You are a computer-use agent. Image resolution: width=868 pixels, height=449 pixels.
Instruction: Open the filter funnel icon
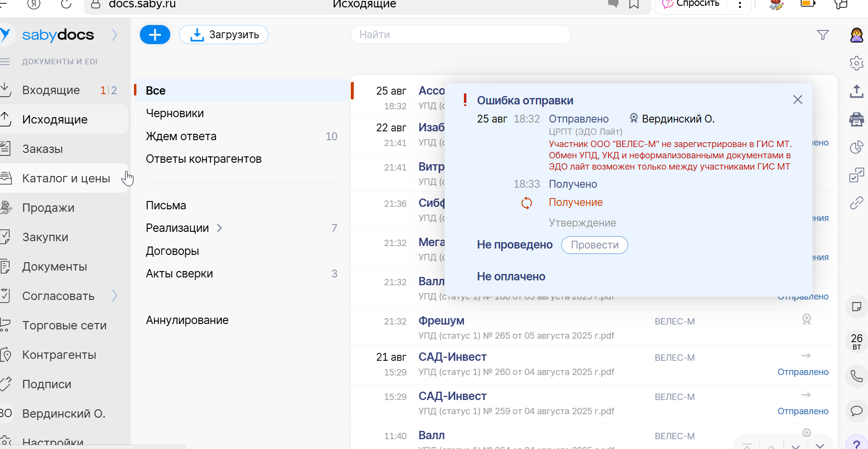pos(823,35)
